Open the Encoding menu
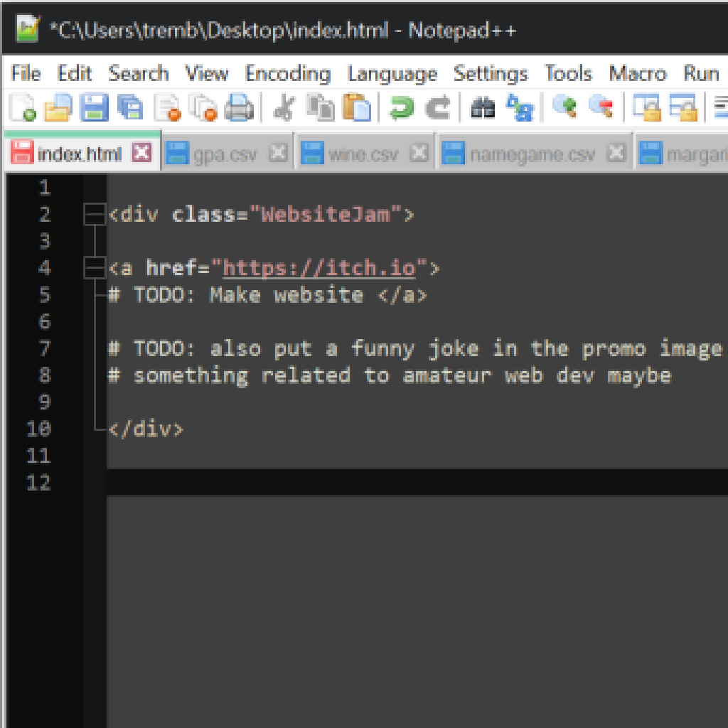728x728 pixels. (287, 73)
